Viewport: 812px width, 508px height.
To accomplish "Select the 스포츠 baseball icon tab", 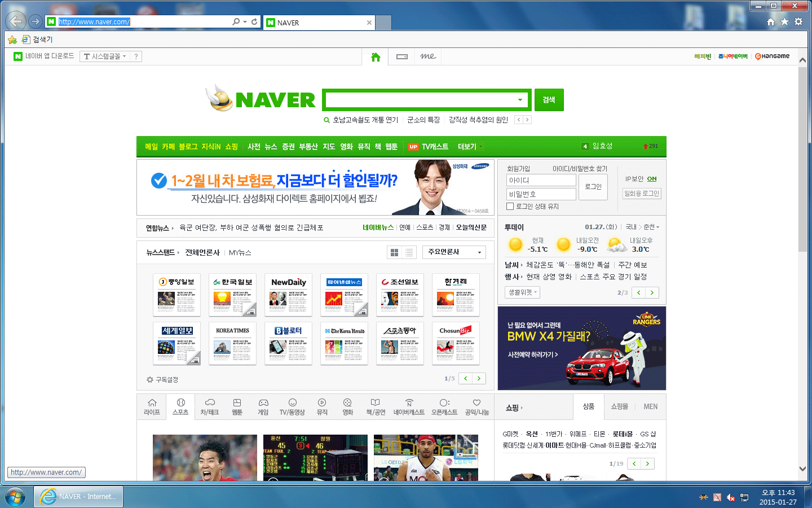I will pyautogui.click(x=180, y=406).
